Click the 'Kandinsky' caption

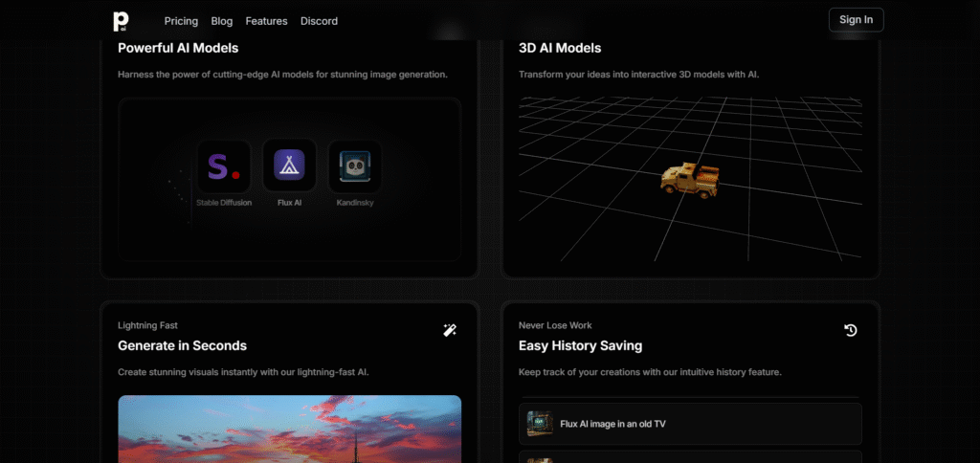tap(355, 203)
